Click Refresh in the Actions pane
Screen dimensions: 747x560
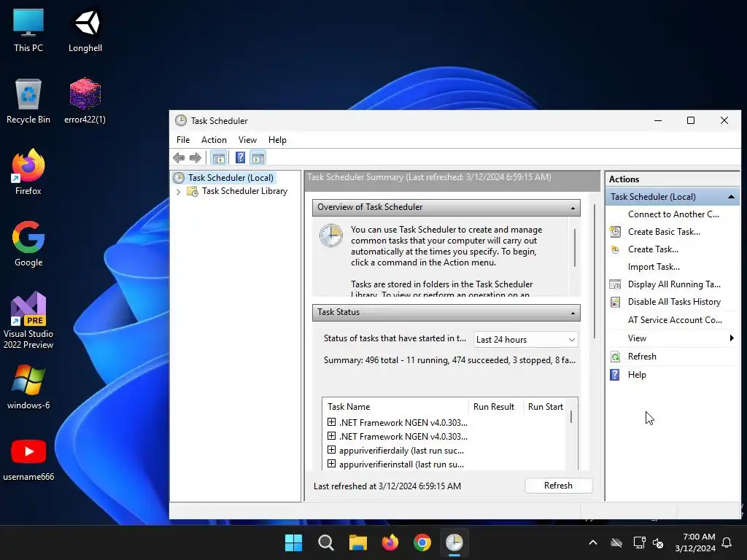(x=642, y=357)
